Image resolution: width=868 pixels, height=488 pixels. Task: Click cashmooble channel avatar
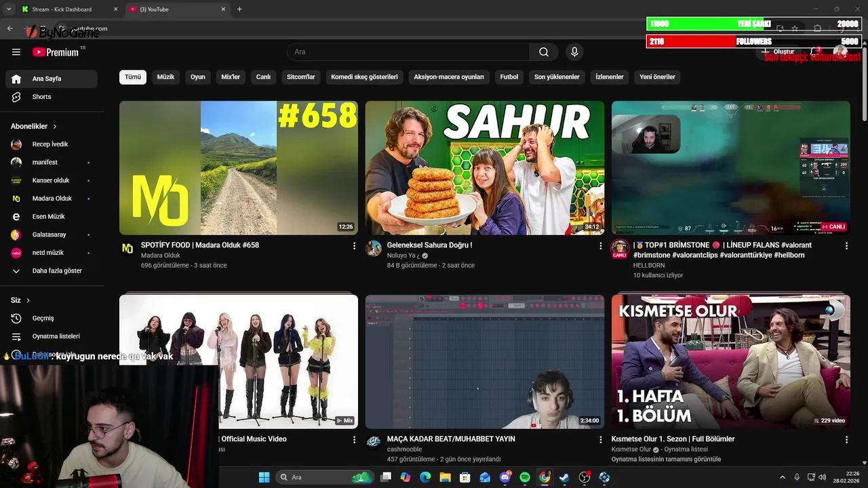(x=374, y=443)
